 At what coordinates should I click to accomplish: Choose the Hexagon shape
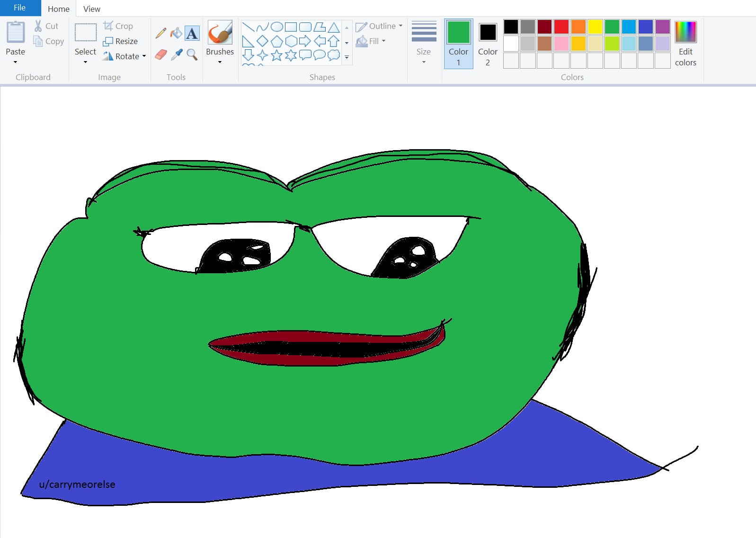[291, 41]
